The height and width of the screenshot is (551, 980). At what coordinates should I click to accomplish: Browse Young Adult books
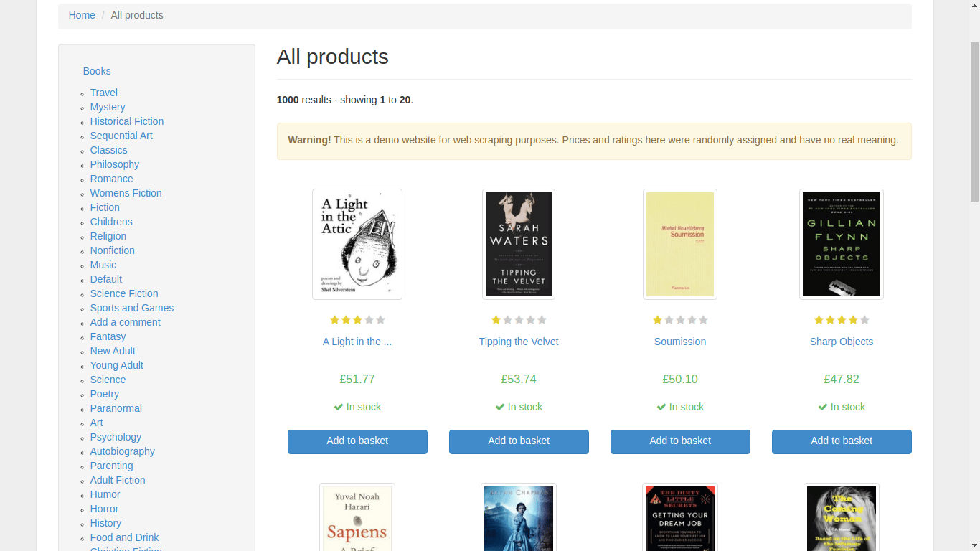click(117, 365)
